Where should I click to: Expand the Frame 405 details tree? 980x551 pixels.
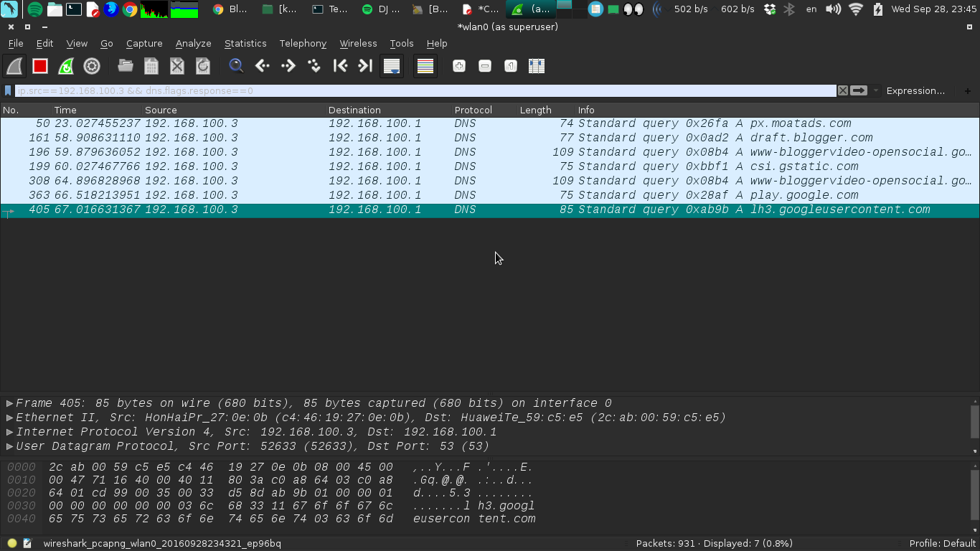pos(9,403)
